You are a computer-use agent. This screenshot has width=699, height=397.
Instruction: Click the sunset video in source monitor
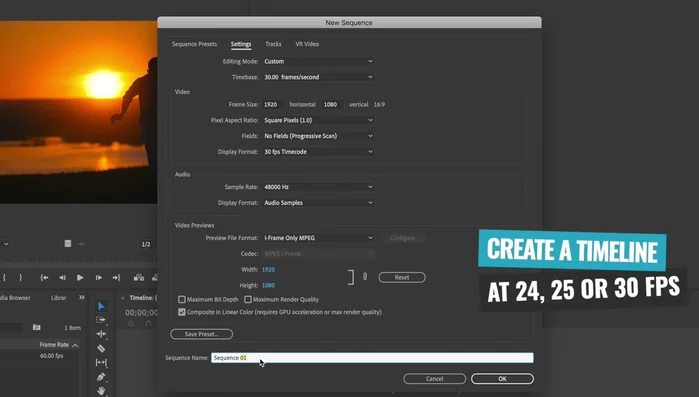click(78, 112)
